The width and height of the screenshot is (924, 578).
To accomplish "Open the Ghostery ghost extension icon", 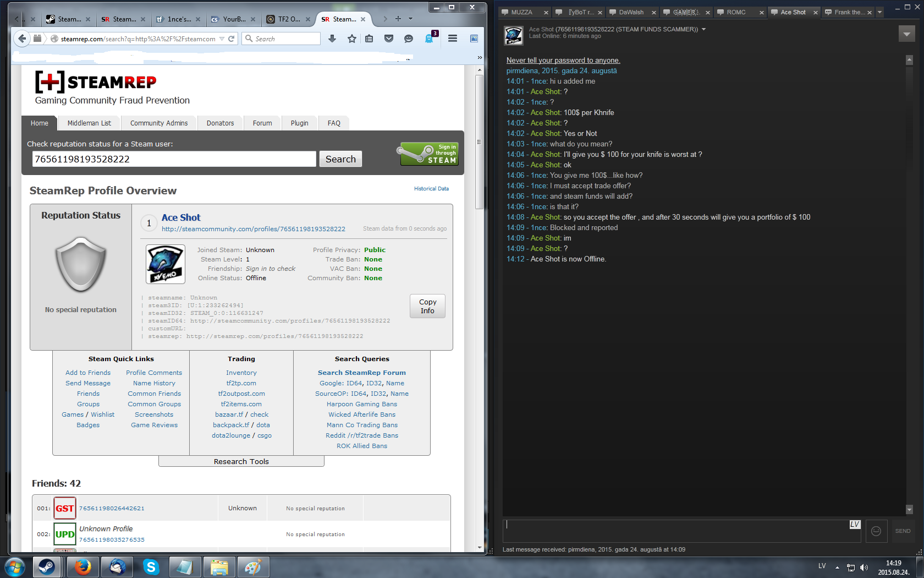I will [430, 38].
